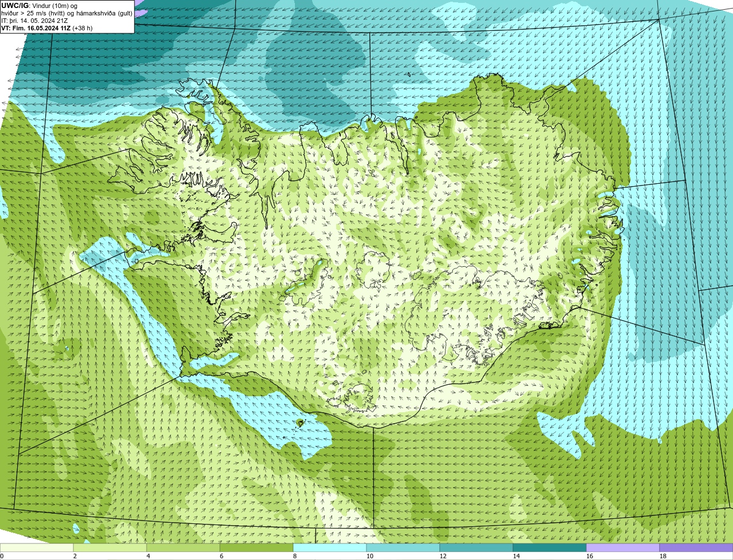Click the 'VT: Fim. 16.05.2024 11Z (+38 h)' line
This screenshot has width=733, height=560.
pyautogui.click(x=47, y=27)
